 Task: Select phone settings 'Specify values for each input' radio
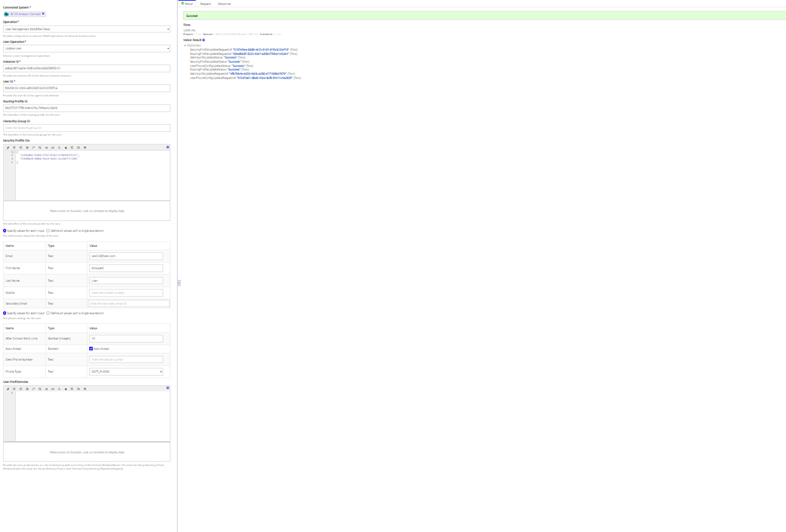click(5, 313)
